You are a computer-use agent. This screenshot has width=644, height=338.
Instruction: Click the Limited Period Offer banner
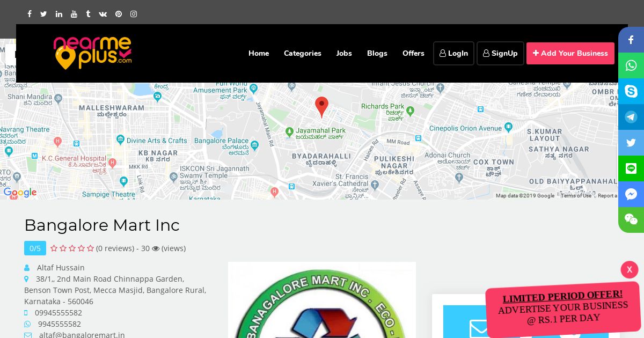563,310
